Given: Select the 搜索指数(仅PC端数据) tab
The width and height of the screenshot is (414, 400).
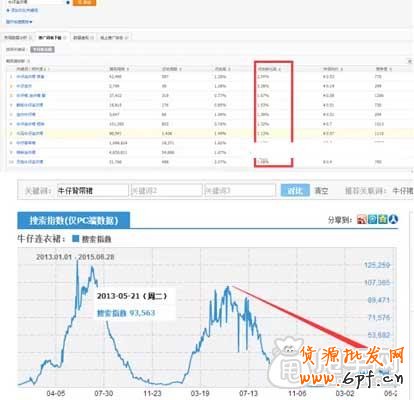Looking at the screenshot, I should coord(74,220).
